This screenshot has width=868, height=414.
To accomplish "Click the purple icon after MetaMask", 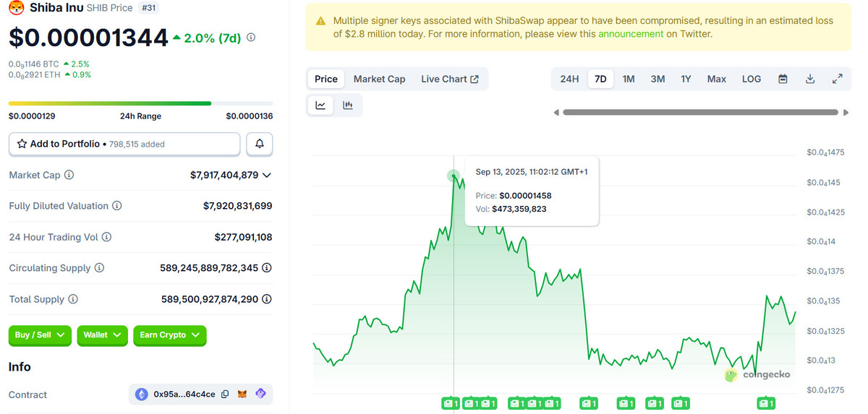I will coord(261,394).
